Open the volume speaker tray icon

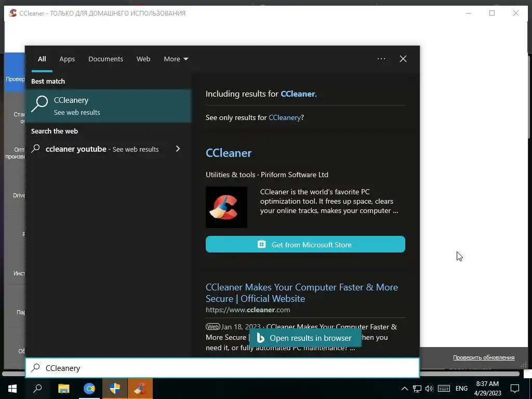tap(429, 389)
